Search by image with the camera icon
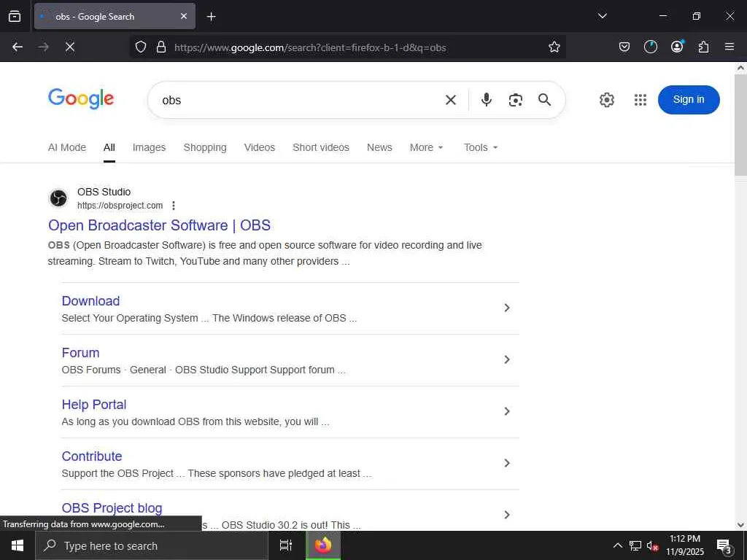The image size is (747, 560). 516,100
